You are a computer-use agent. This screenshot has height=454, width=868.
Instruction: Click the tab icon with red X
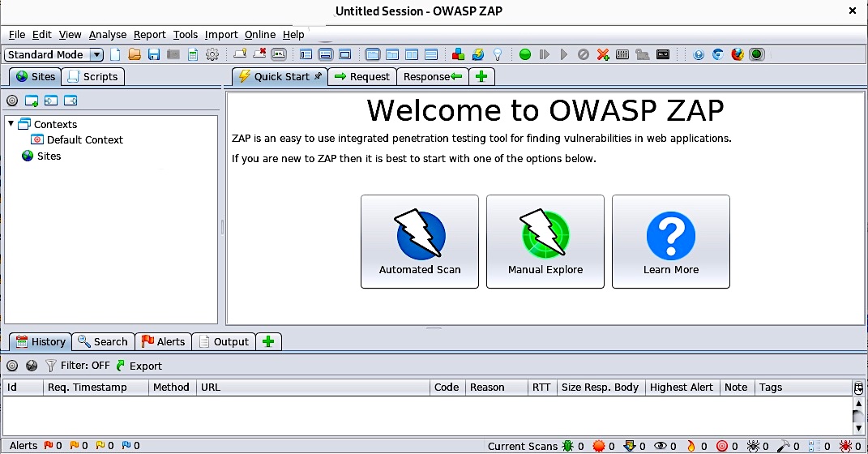tap(259, 54)
